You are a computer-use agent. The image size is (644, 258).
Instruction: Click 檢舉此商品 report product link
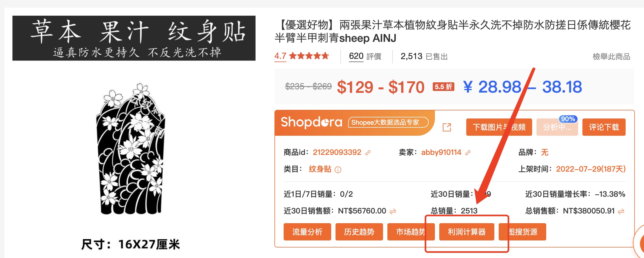(611, 56)
